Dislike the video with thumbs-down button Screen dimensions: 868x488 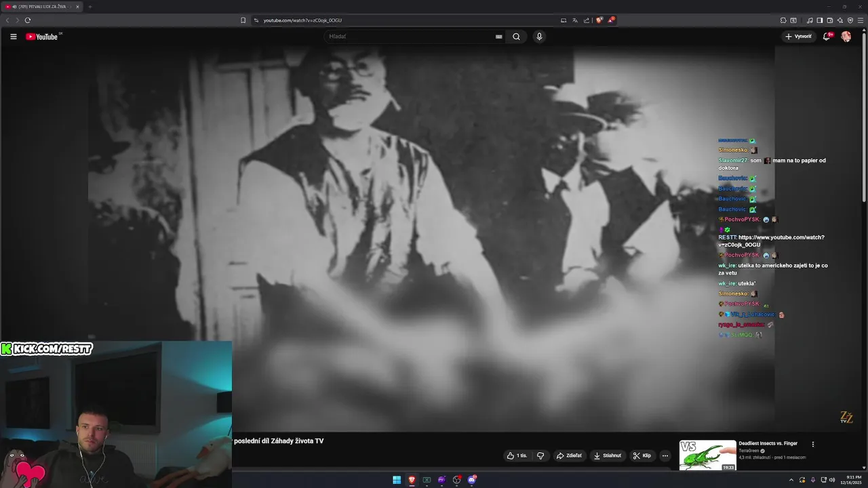pyautogui.click(x=540, y=455)
